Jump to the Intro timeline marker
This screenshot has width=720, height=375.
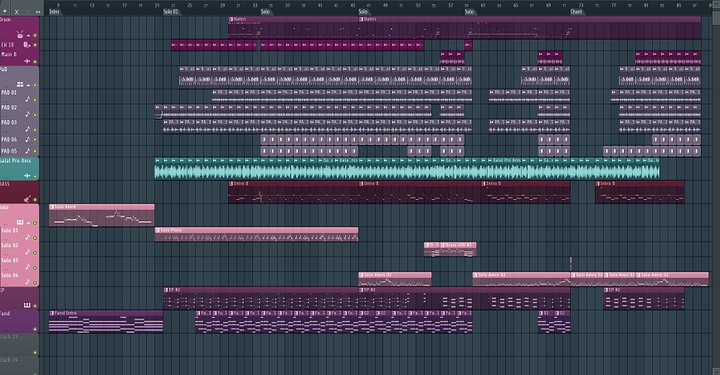pyautogui.click(x=54, y=11)
